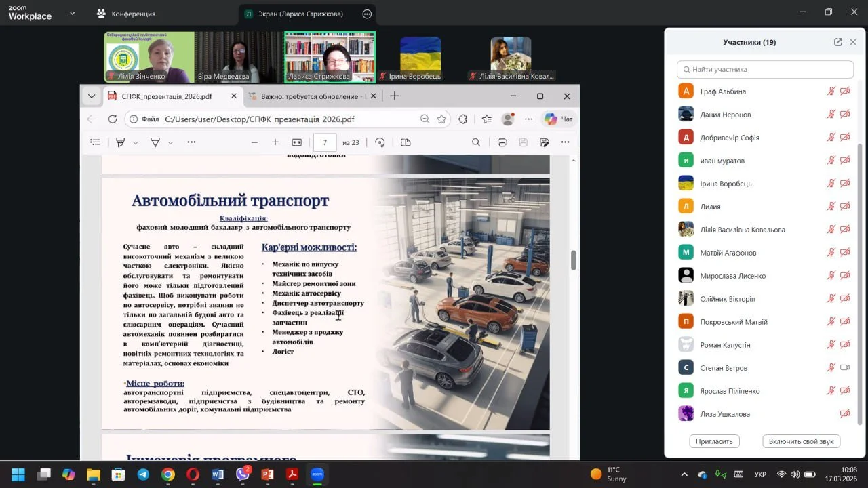Open screen share options ellipsis
Viewport: 868px width, 488px height.
367,14
